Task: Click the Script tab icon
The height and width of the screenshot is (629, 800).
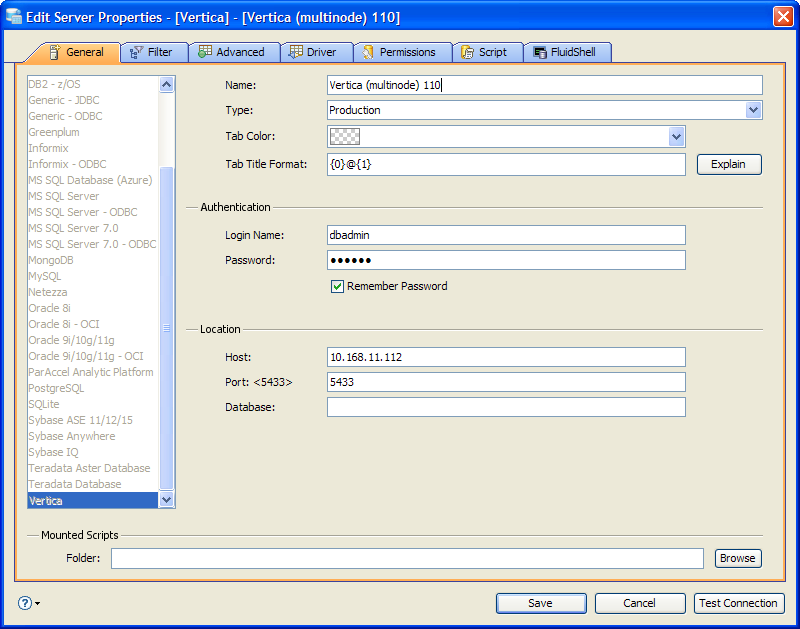Action: coord(467,52)
